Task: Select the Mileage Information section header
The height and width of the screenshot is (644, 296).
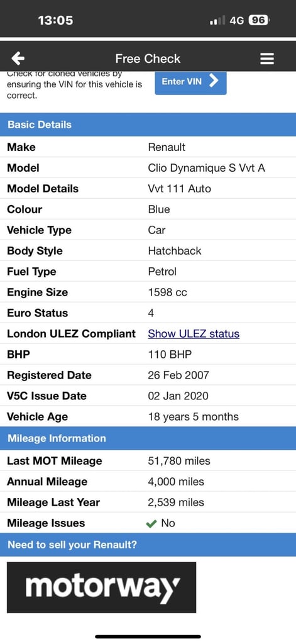Action: (148, 438)
